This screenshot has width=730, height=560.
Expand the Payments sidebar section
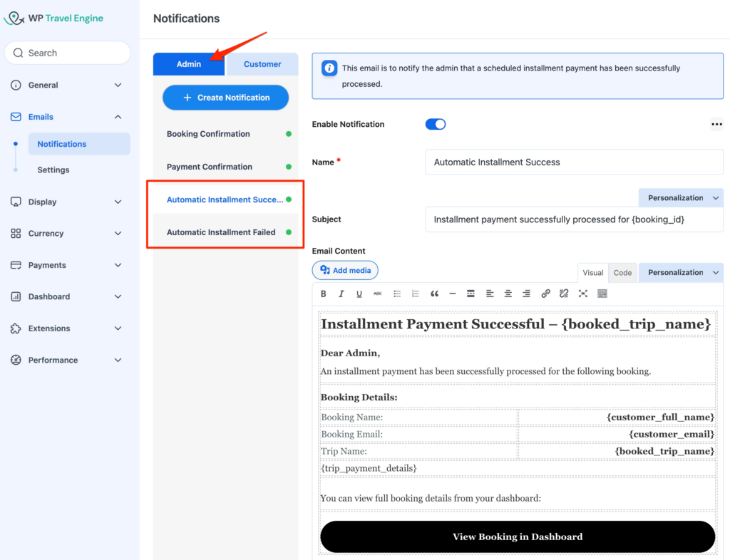[66, 265]
